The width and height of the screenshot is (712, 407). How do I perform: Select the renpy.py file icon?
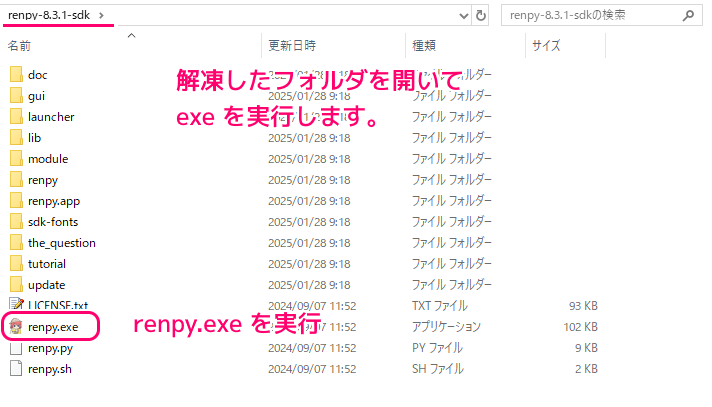click(16, 348)
